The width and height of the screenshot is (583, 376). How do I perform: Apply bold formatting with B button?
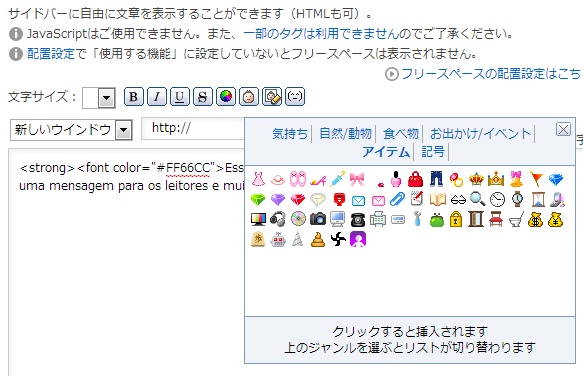[133, 97]
